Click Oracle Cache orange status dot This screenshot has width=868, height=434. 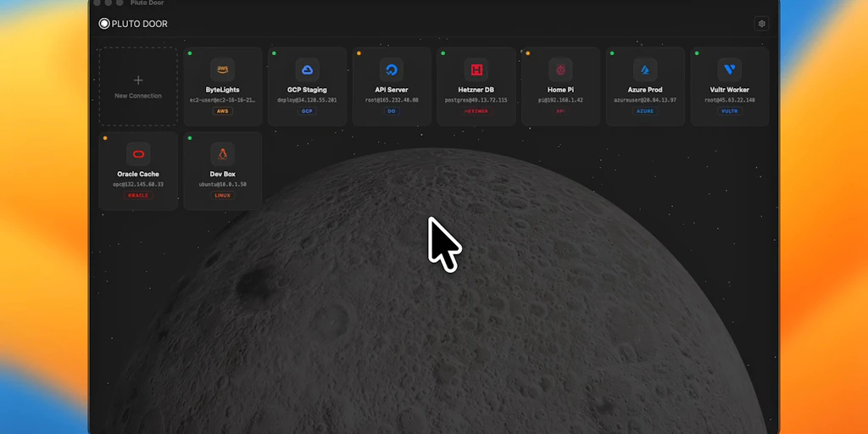point(105,138)
